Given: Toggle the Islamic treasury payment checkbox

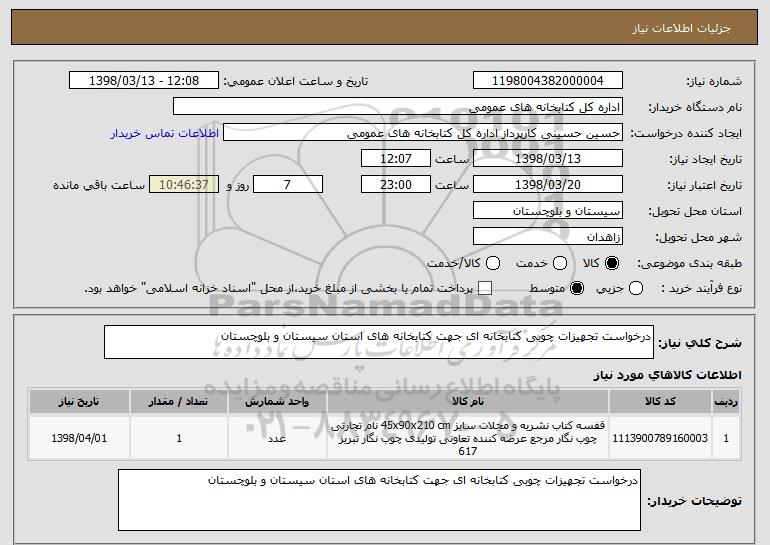Looking at the screenshot, I should point(485,289).
